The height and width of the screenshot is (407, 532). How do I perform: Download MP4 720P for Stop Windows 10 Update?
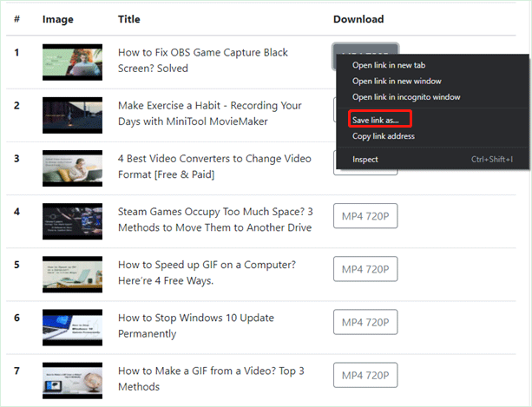coord(365,322)
